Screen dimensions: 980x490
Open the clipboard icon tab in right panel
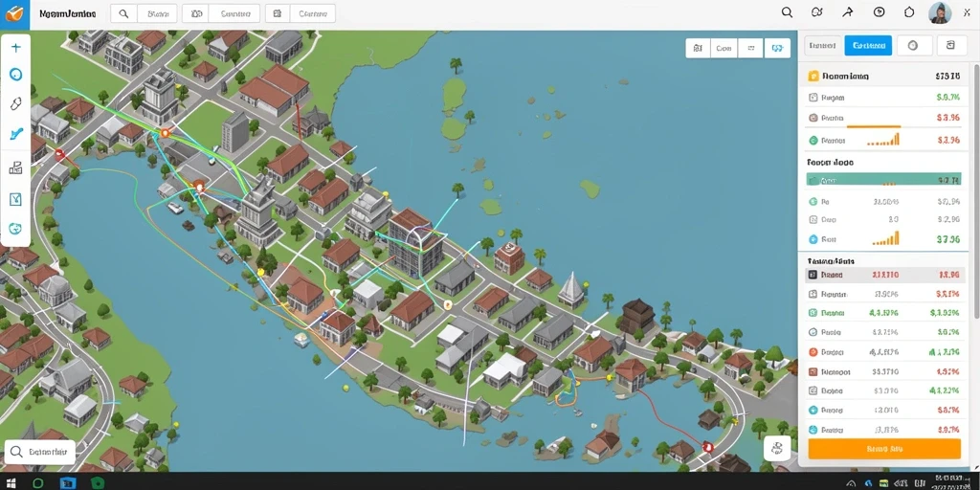tap(950, 45)
